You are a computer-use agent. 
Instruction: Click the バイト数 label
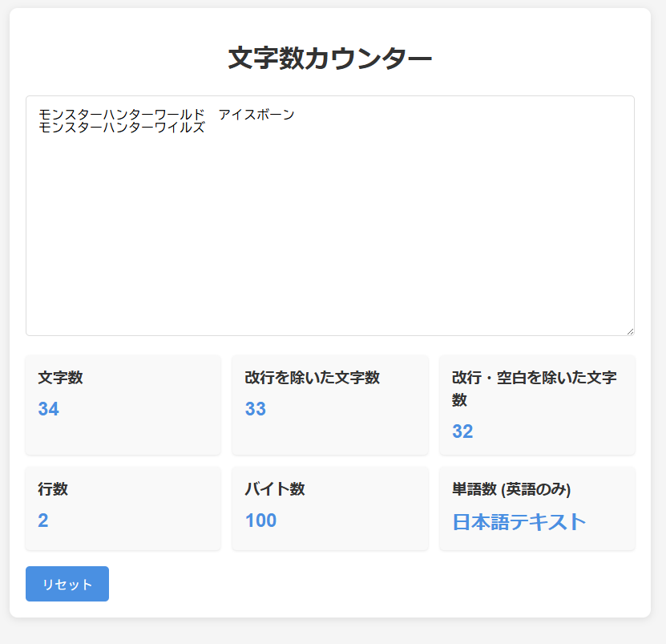click(274, 489)
